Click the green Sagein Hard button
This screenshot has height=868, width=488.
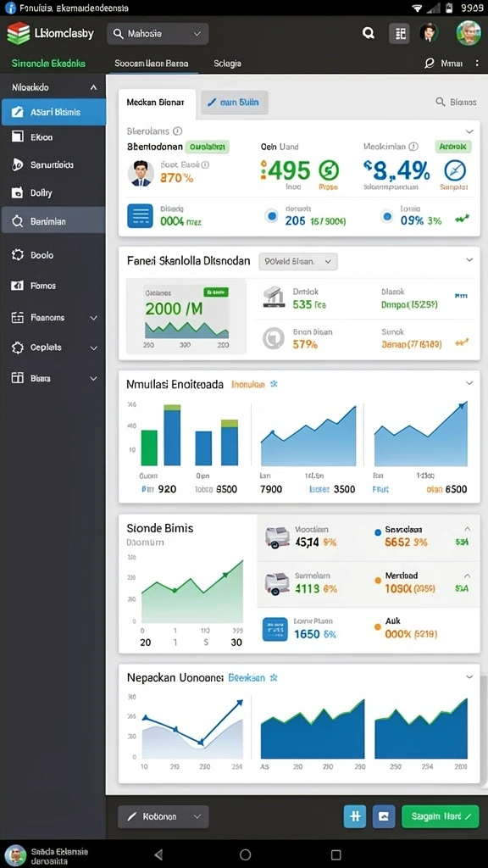coord(441,816)
